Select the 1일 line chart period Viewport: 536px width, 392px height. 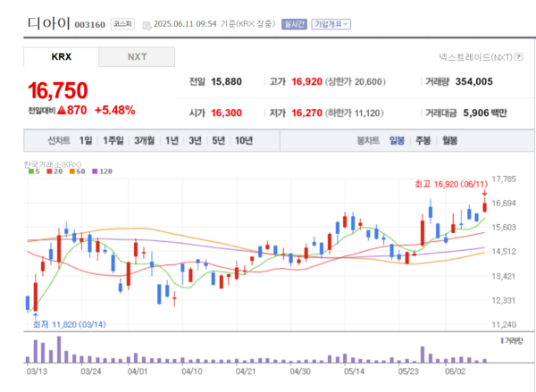point(86,140)
